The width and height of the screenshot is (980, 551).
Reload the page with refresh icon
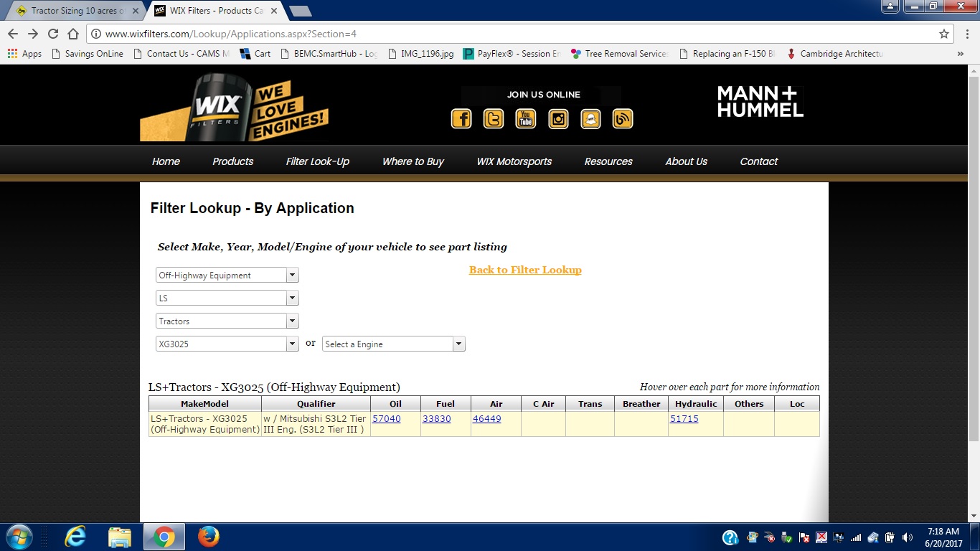(52, 34)
